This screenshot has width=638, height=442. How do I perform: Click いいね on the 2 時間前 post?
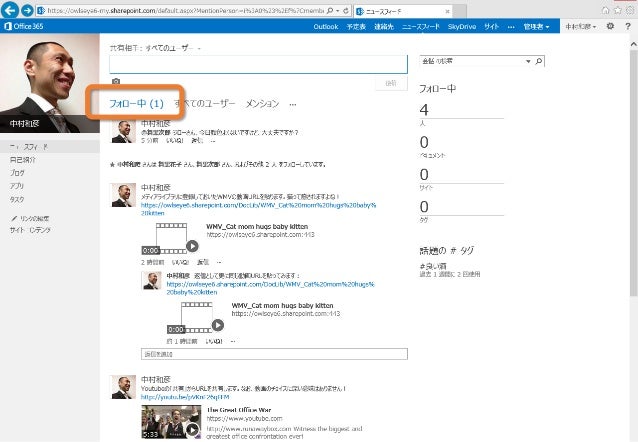tap(180, 263)
